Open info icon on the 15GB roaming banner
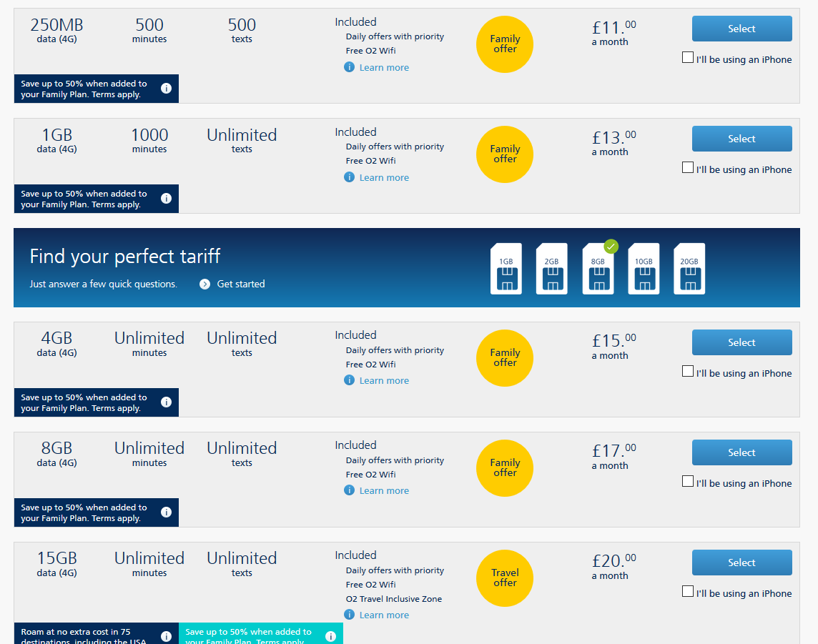Viewport: 818px width, 644px height. tap(166, 636)
